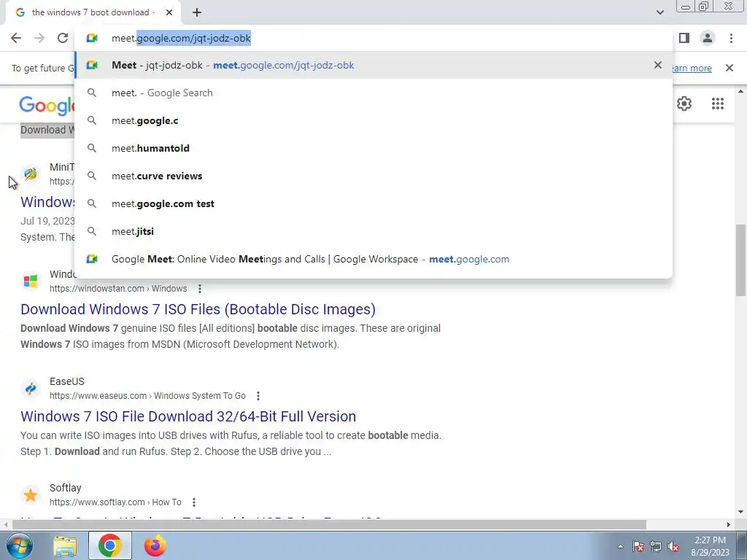This screenshot has width=747, height=560.
Task: Open Chrome's three-dot menu
Action: point(731,38)
